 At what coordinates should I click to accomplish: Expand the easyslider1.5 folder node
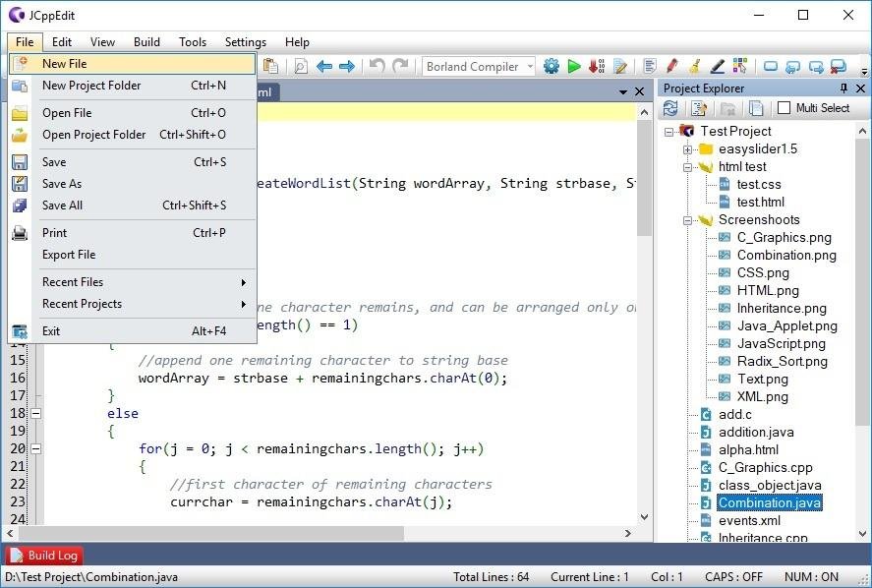point(688,149)
